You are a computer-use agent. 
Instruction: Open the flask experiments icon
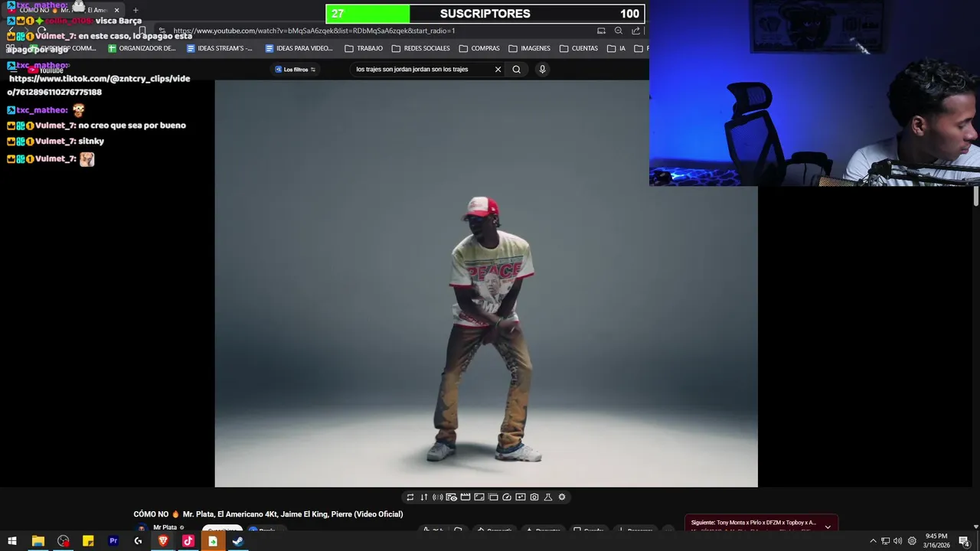548,497
